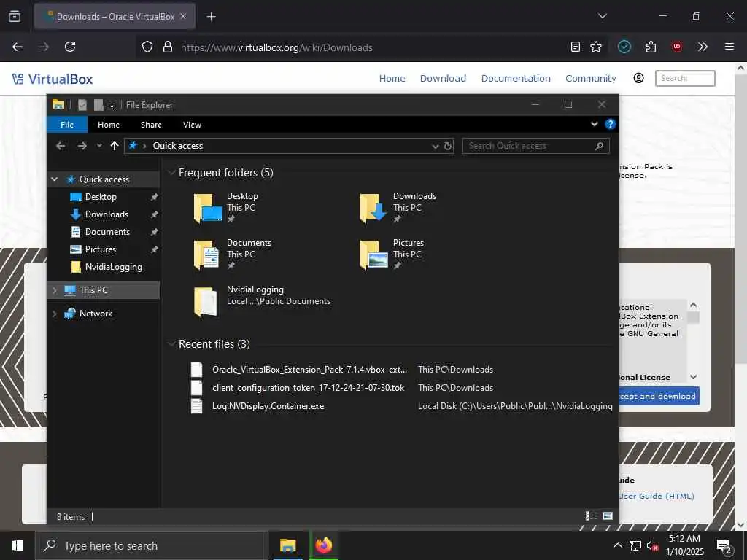Click File Explorer back navigation arrow

pyautogui.click(x=61, y=146)
